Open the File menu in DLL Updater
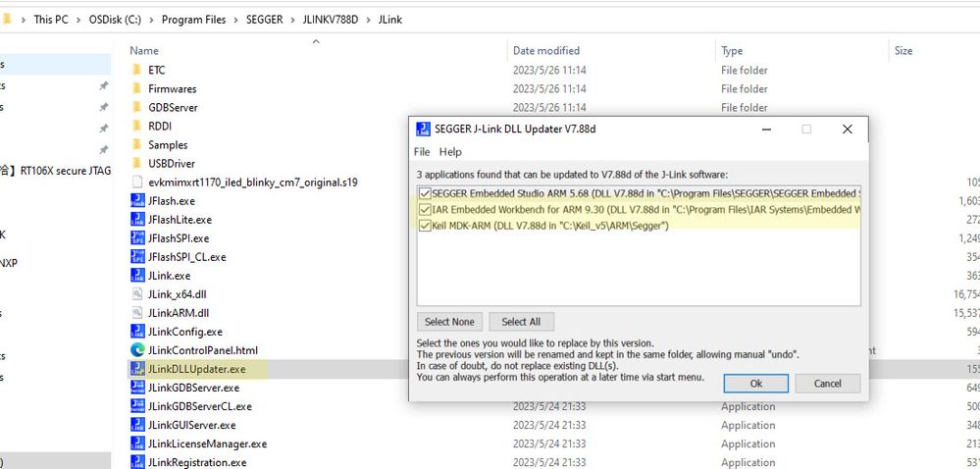 pyautogui.click(x=422, y=152)
